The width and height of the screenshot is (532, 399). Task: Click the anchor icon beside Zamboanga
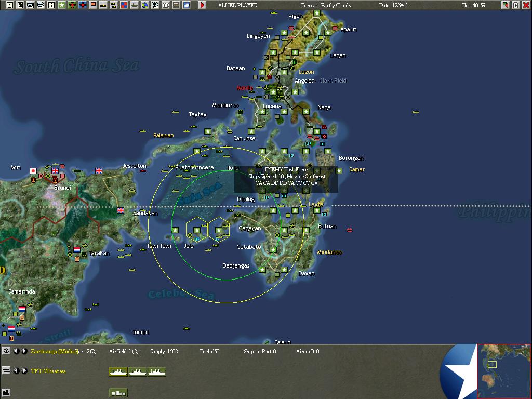point(6,351)
